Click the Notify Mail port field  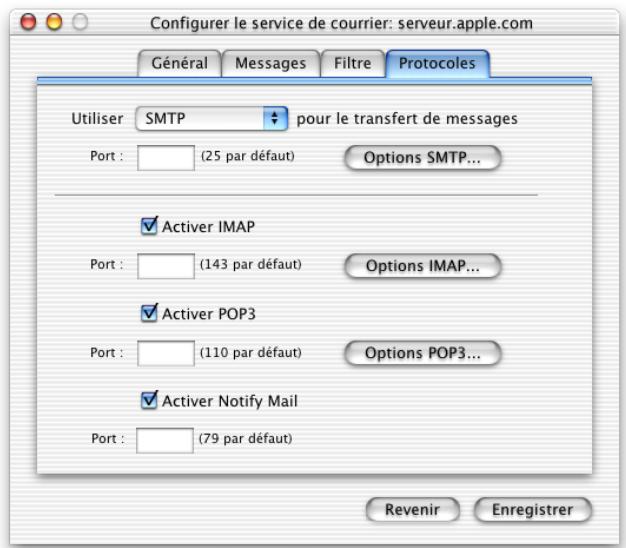[x=164, y=440]
